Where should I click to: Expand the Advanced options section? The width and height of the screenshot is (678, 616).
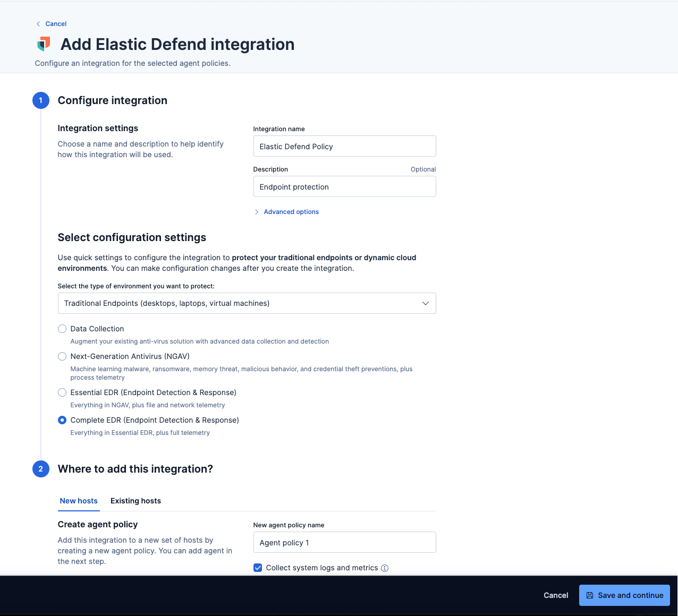click(291, 211)
